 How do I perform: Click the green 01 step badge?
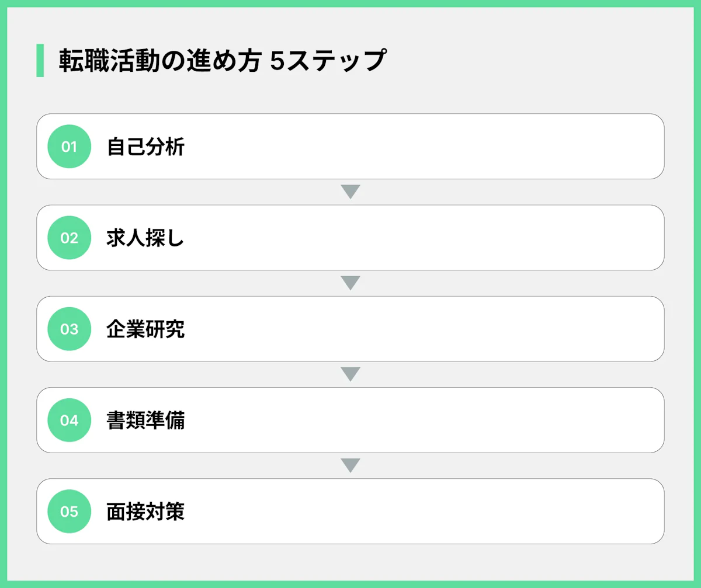[x=69, y=147]
